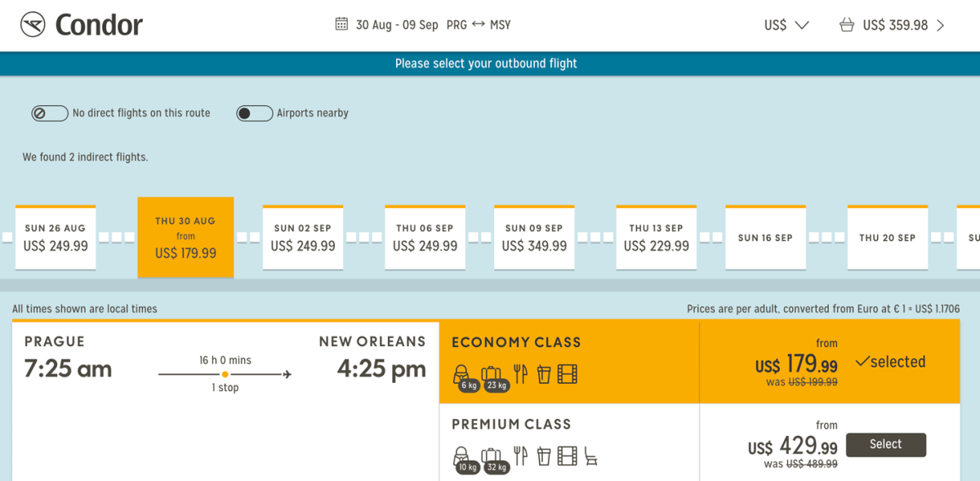Viewport: 980px width, 481px height.
Task: Click Premium Class 32 kg suitcase icon
Action: 492,457
